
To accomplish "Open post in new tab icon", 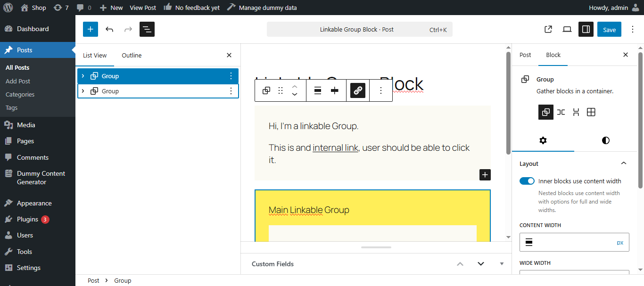I will pyautogui.click(x=548, y=29).
